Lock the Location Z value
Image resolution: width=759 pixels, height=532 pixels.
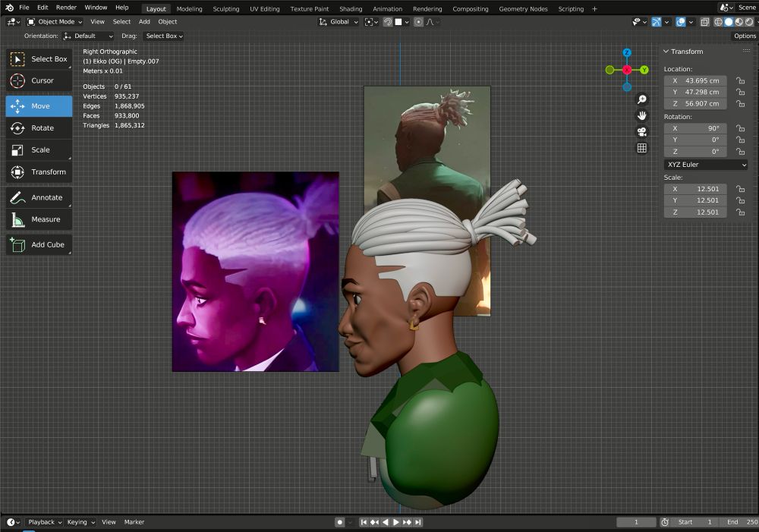[x=741, y=104]
